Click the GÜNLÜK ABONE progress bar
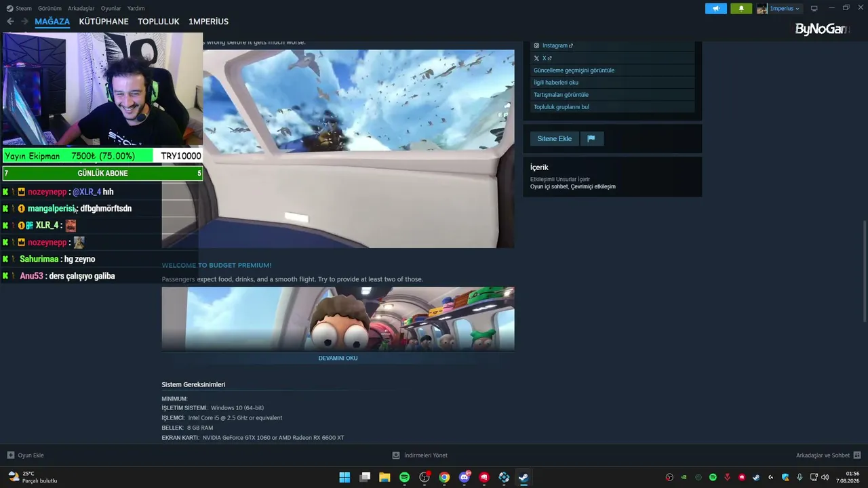 [103, 174]
